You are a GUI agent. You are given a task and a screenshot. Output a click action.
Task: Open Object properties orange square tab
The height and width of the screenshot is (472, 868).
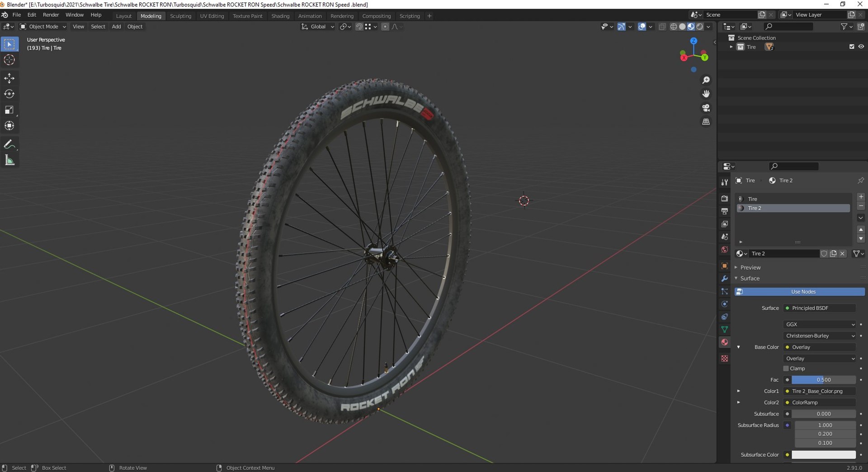pyautogui.click(x=725, y=266)
